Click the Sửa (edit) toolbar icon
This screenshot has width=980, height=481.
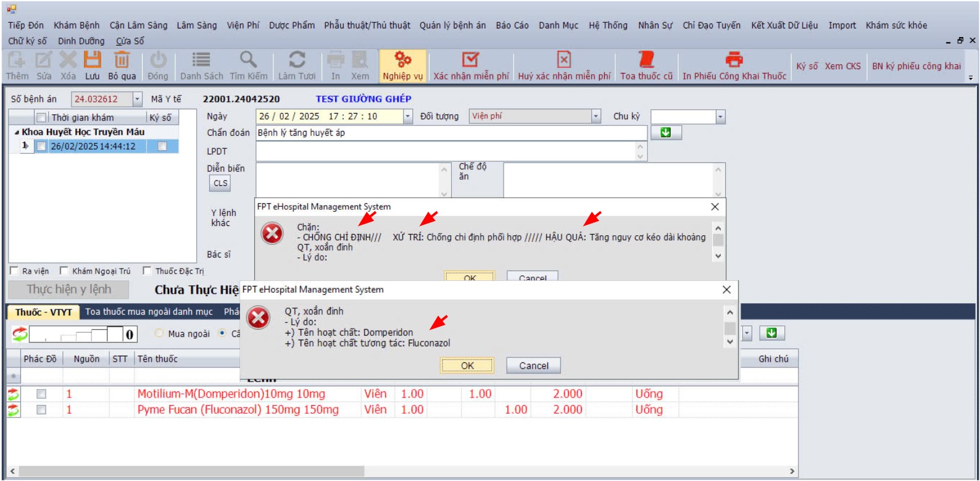pos(43,59)
